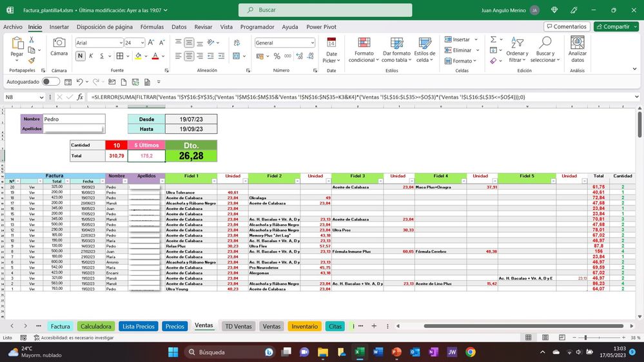The height and width of the screenshot is (362, 644).
Task: Toggle Subrayado underline formatting
Action: (102, 56)
